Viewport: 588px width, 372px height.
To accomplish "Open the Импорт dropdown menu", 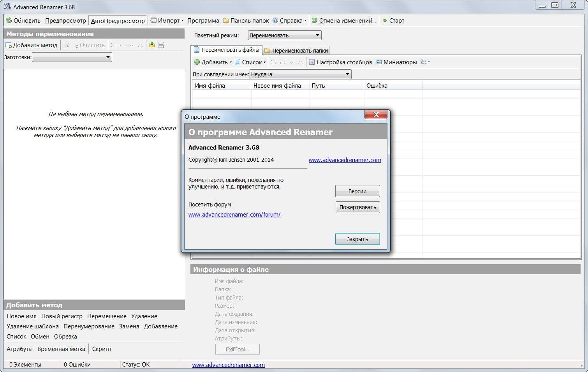I will point(167,20).
